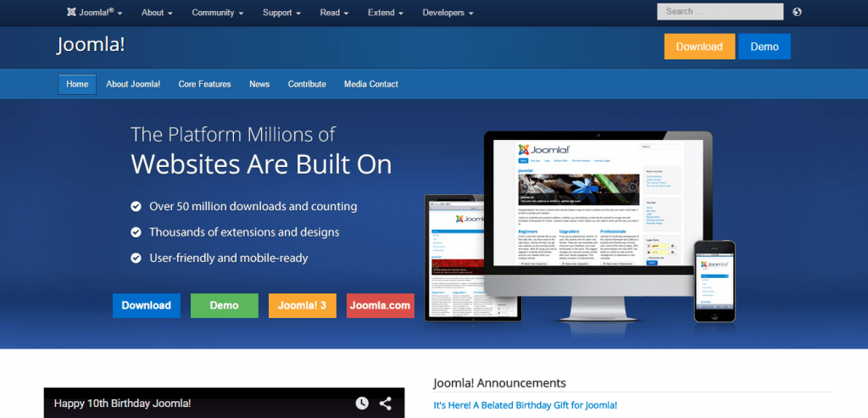Click the orange Download button in header

click(699, 47)
